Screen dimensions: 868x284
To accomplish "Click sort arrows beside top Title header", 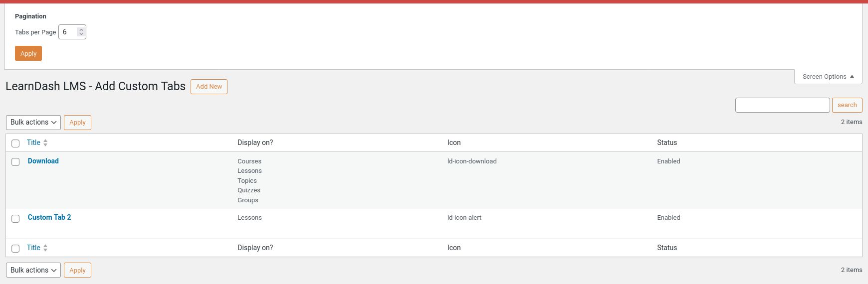I will click(45, 142).
